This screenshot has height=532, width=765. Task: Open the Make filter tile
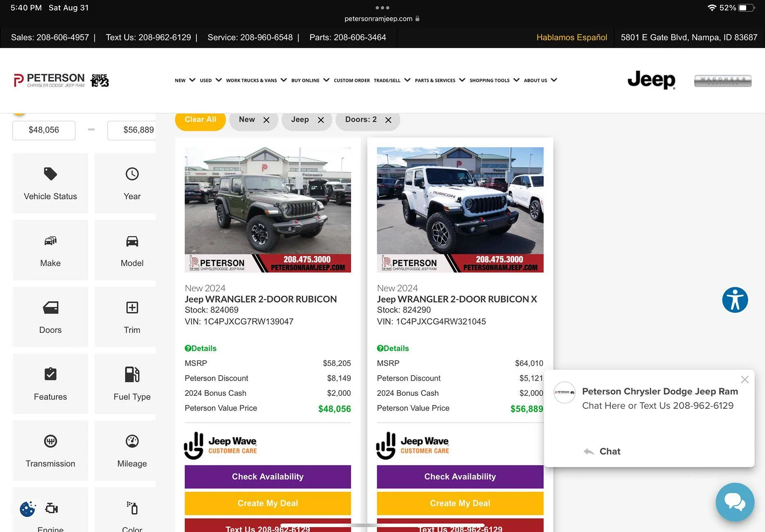pos(50,250)
